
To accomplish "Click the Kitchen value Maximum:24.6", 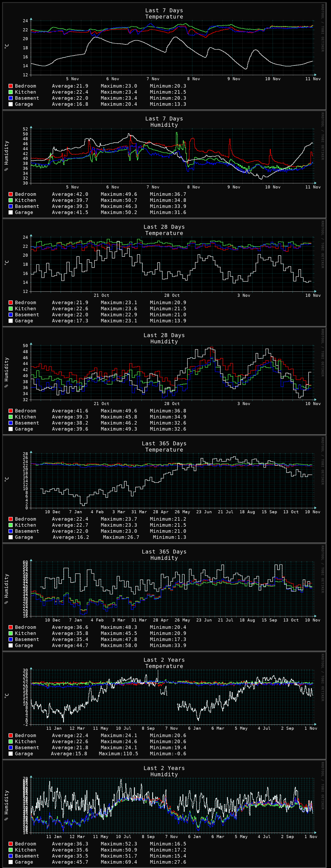I will pyautogui.click(x=119, y=741).
